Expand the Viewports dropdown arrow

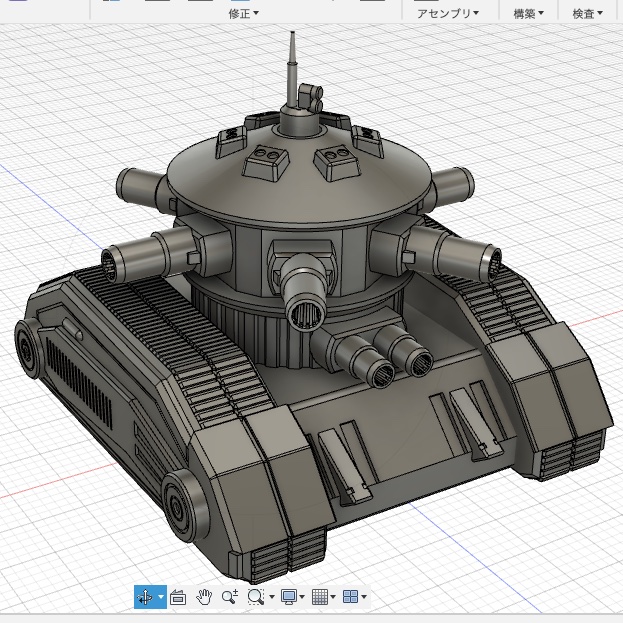pos(364,596)
